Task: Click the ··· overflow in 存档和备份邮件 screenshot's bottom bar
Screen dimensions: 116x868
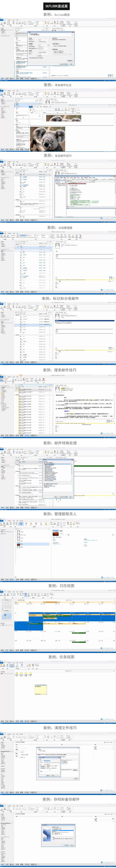Action: tap(39, 864)
